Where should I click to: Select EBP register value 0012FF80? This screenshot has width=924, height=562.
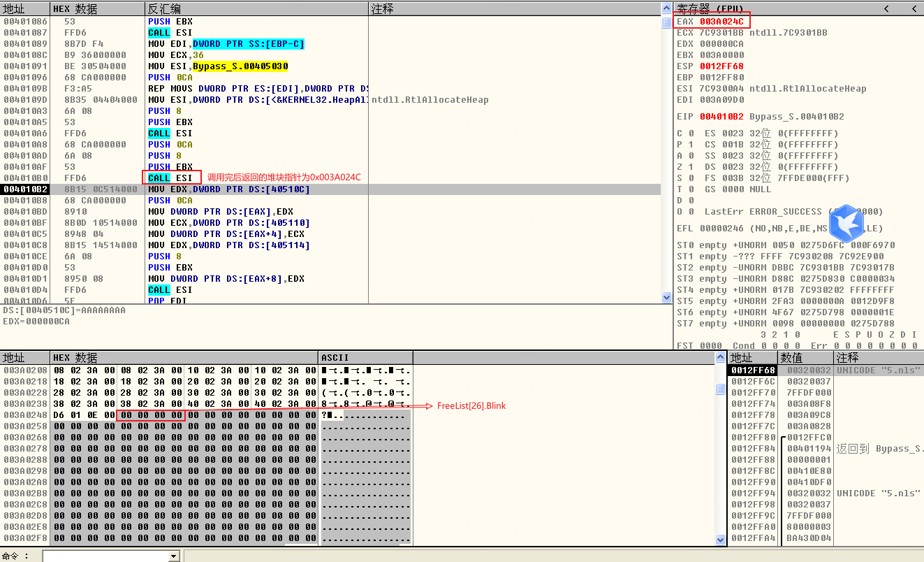pos(721,77)
